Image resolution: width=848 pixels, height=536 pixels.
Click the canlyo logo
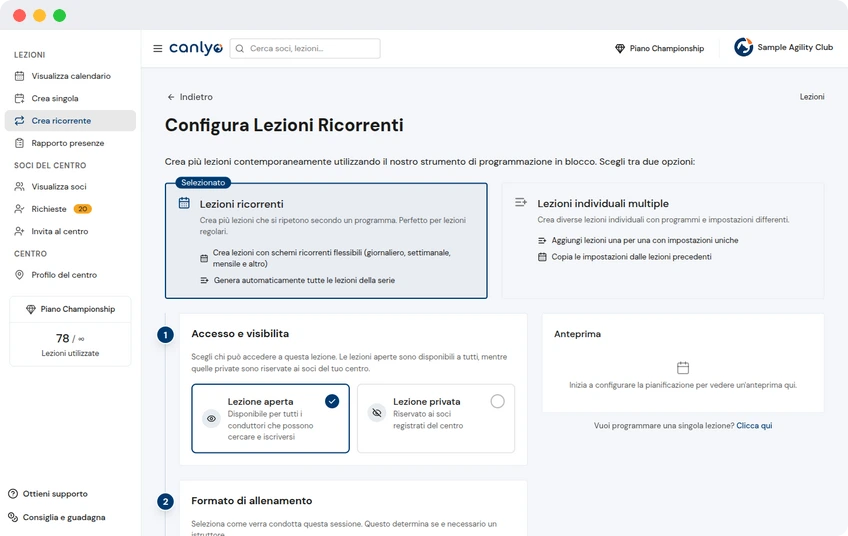[x=196, y=48]
